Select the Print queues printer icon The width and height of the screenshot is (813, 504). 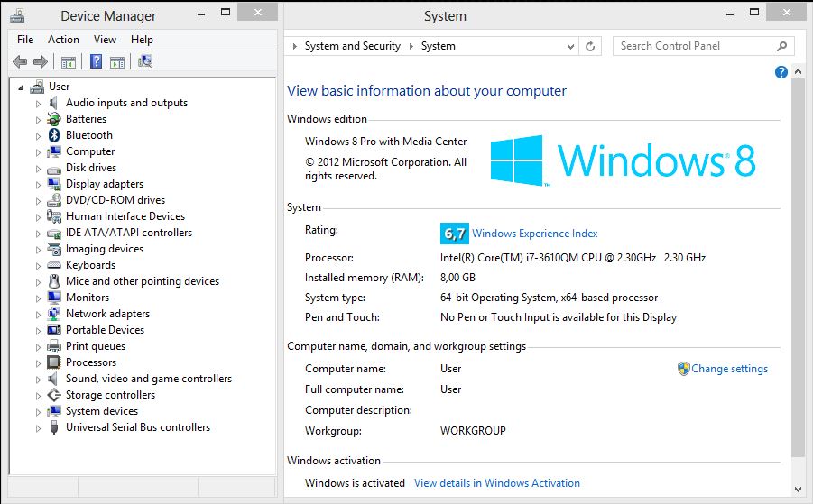pyautogui.click(x=54, y=346)
